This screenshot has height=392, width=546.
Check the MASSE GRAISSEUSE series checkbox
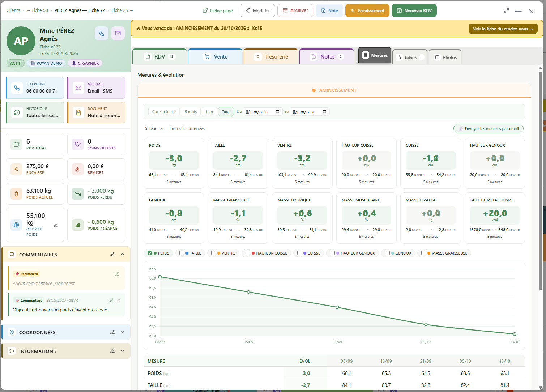(x=423, y=253)
